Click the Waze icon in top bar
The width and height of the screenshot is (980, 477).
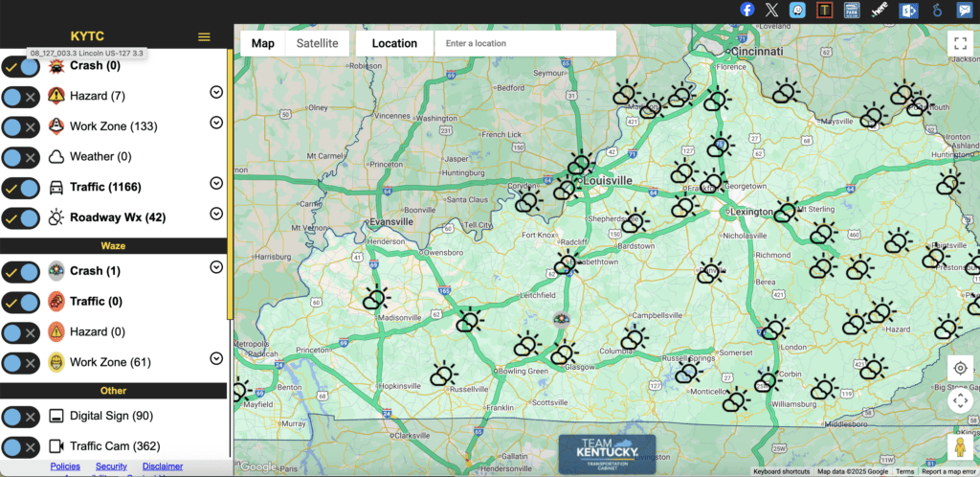coord(797,10)
